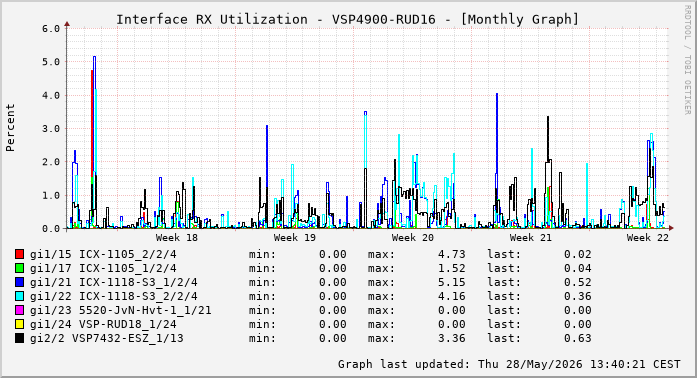
Task: Click the Week 19 axis label
Action: tap(295, 237)
